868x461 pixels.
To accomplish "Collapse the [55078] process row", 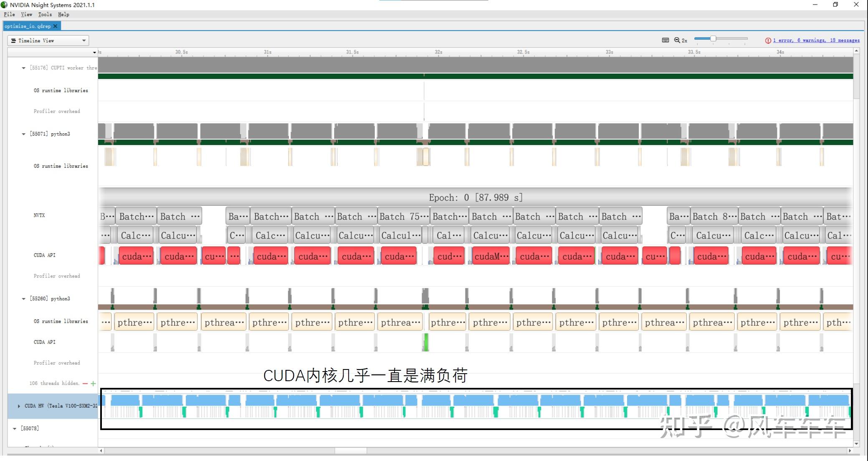I will pyautogui.click(x=15, y=428).
